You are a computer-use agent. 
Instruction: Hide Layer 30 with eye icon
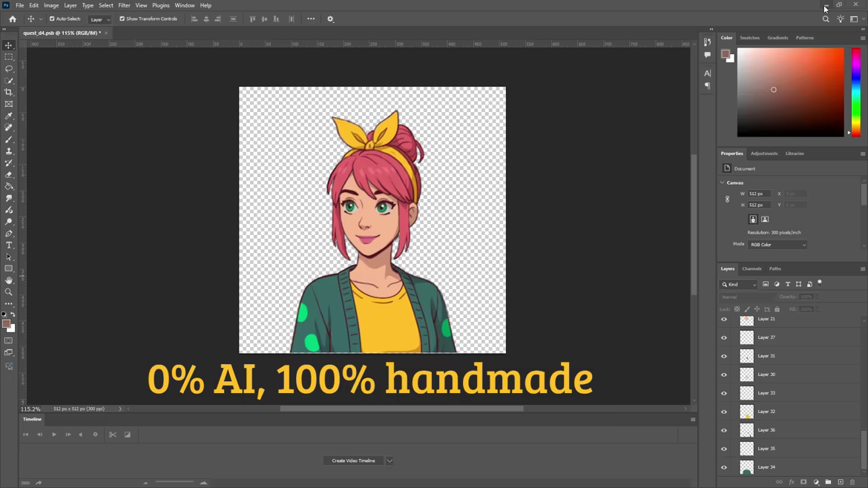(724, 375)
